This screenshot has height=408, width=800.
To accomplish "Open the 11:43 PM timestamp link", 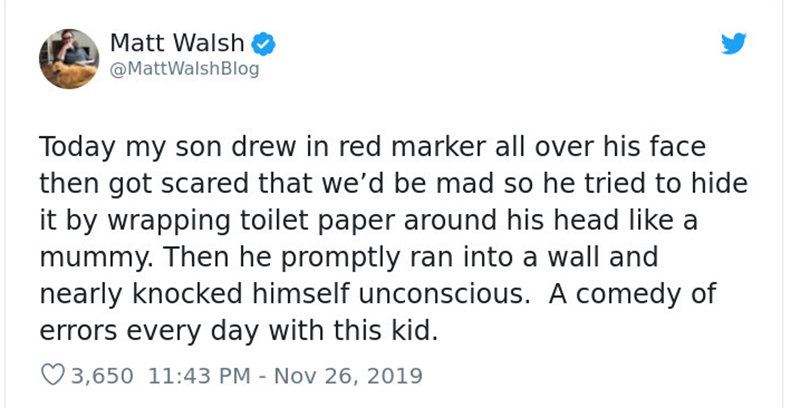I will pos(199,376).
